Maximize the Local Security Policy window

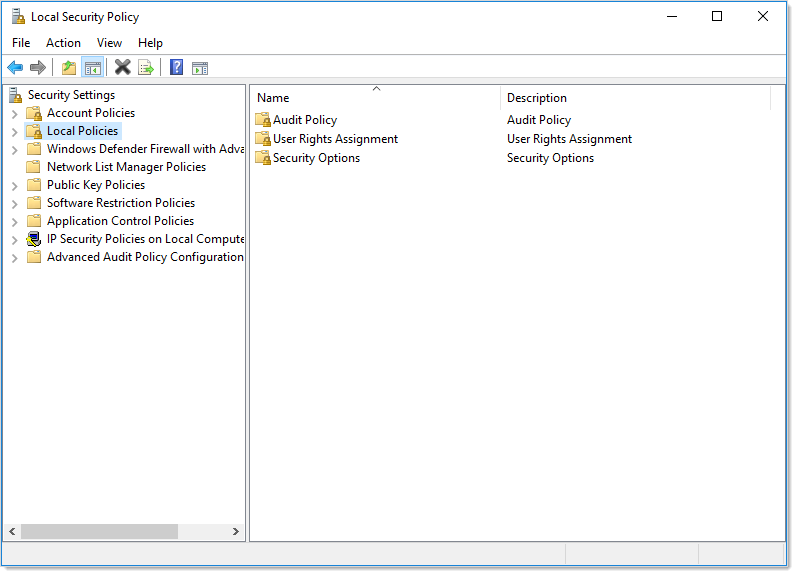[717, 16]
